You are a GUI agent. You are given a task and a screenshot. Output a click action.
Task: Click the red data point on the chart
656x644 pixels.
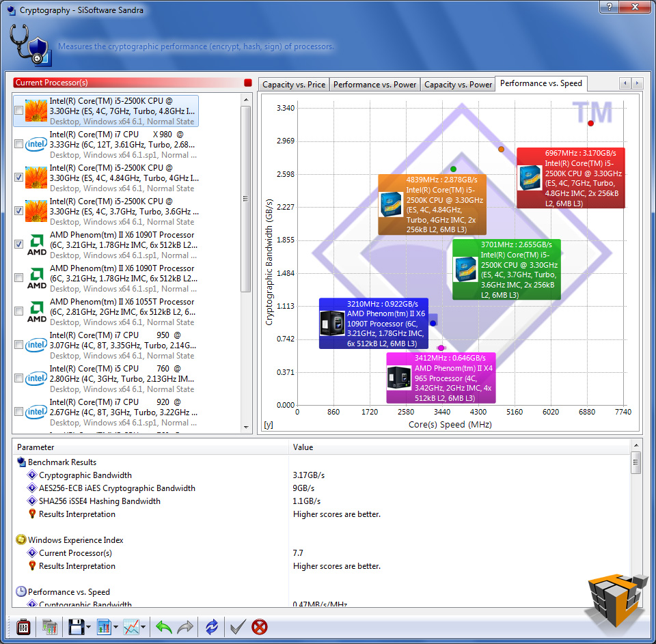pyautogui.click(x=590, y=124)
